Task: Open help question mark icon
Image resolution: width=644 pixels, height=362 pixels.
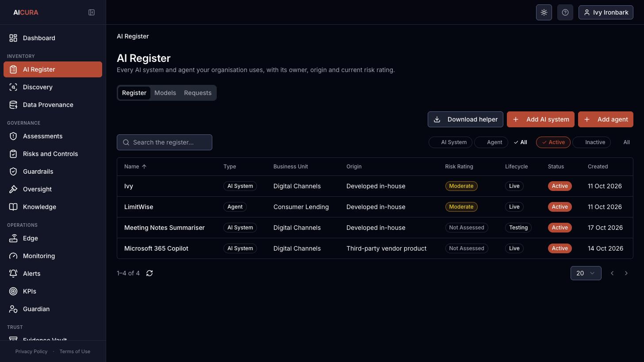Action: pyautogui.click(x=565, y=12)
